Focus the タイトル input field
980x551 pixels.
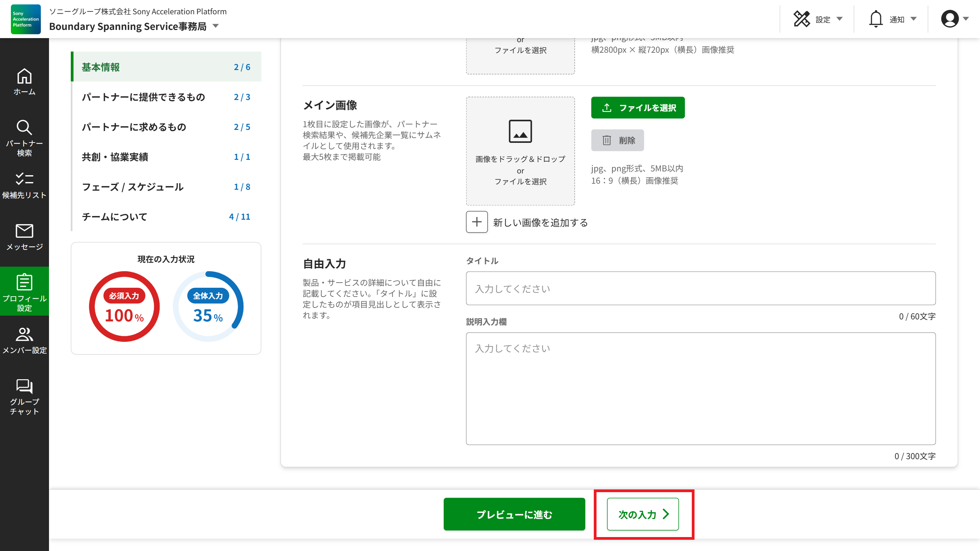point(700,289)
